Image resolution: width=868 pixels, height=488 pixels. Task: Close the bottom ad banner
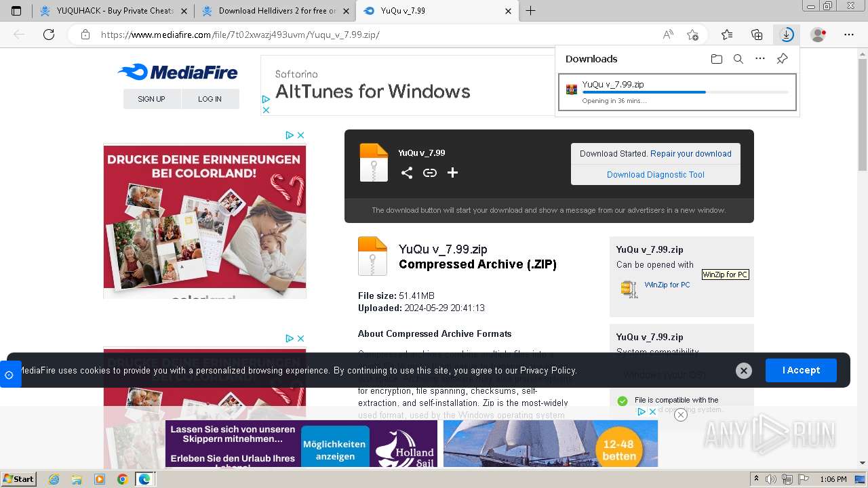pos(681,415)
